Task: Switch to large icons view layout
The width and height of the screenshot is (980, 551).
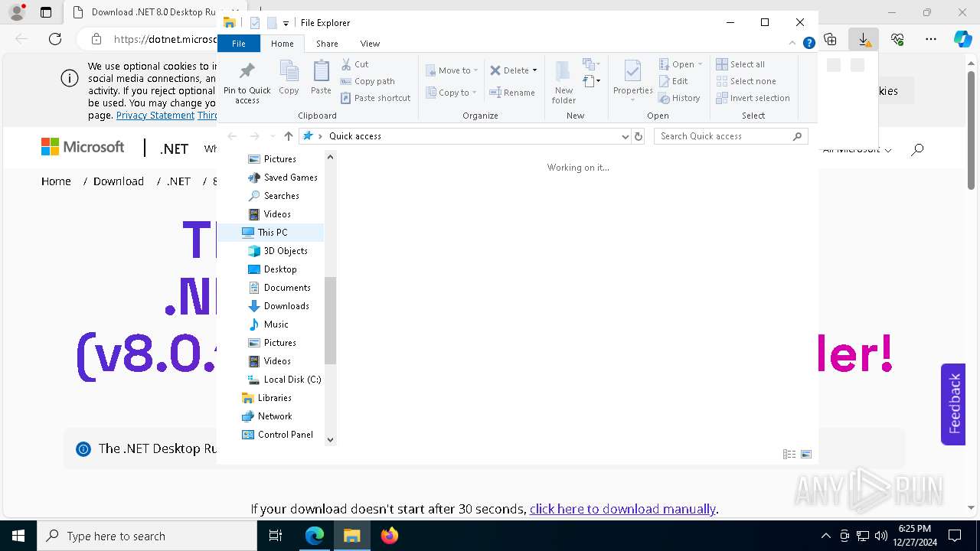Action: tap(805, 455)
